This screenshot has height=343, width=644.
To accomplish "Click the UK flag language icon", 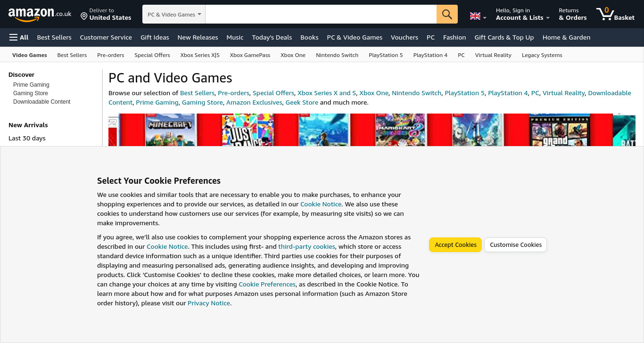I will coord(475,16).
